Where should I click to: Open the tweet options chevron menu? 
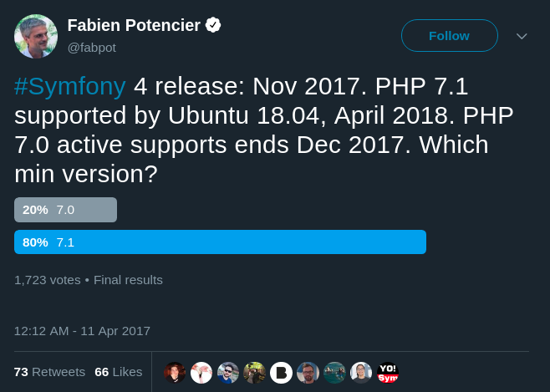tap(522, 36)
